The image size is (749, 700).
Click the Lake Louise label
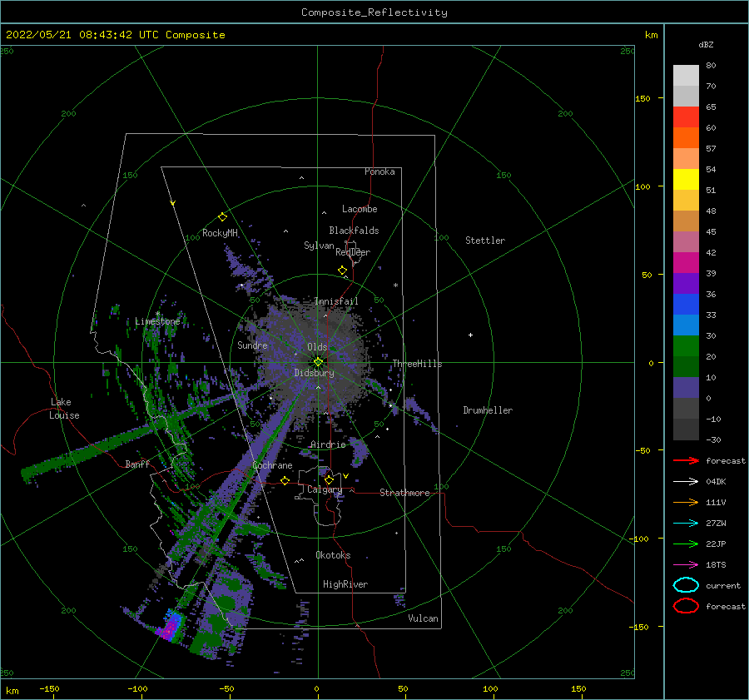(x=64, y=409)
